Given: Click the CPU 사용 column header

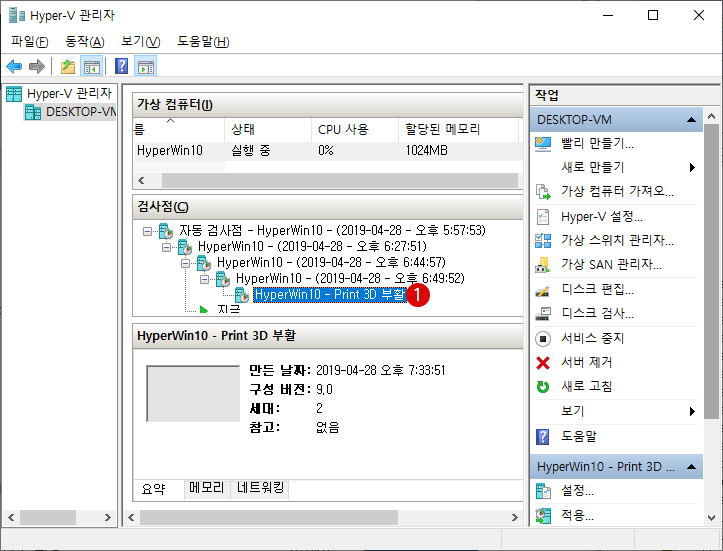Looking at the screenshot, I should tap(355, 130).
